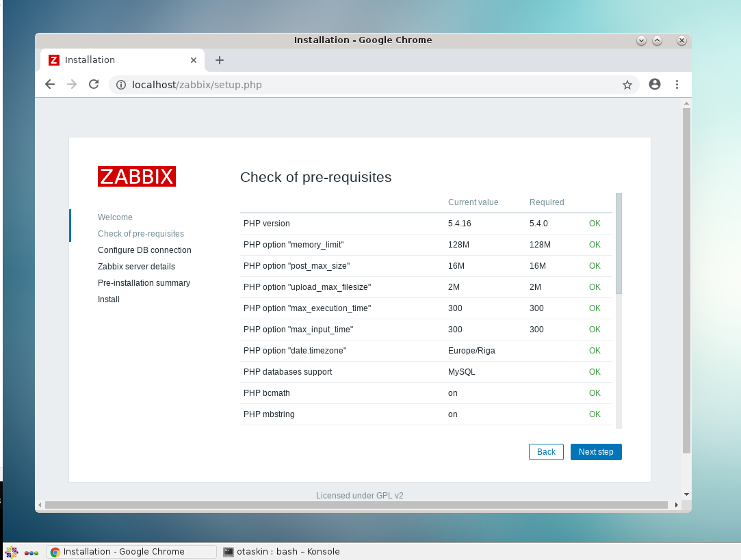The width and height of the screenshot is (741, 560).
Task: Click the 5.4.16 current value cell
Action: pyautogui.click(x=459, y=224)
